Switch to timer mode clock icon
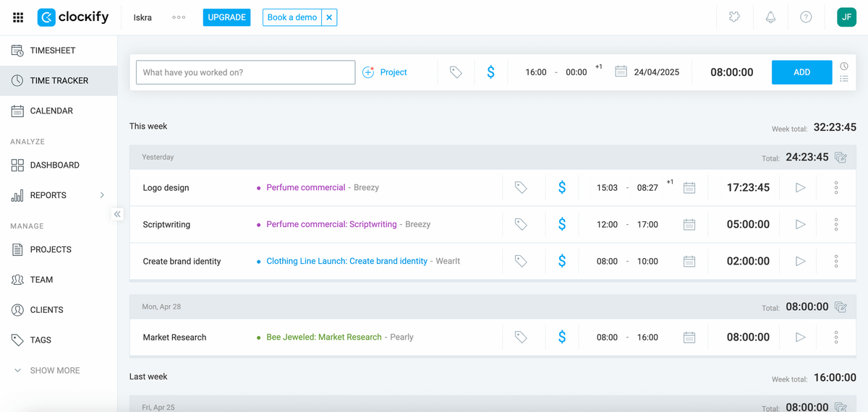This screenshot has width=868, height=412. (x=844, y=66)
